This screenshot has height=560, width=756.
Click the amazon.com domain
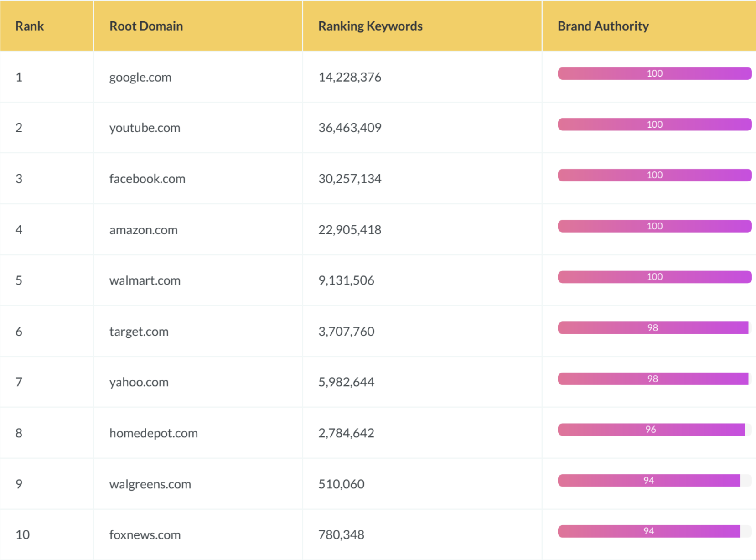coord(143,230)
